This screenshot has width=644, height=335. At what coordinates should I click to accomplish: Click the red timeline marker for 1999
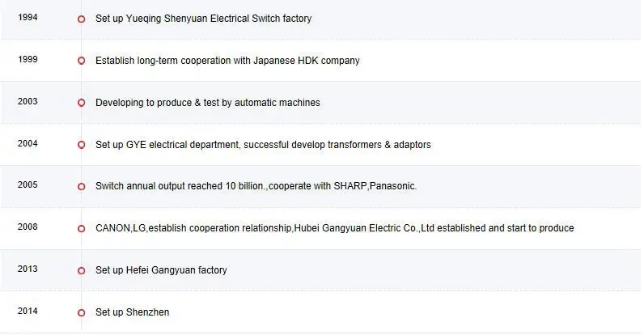tap(81, 61)
